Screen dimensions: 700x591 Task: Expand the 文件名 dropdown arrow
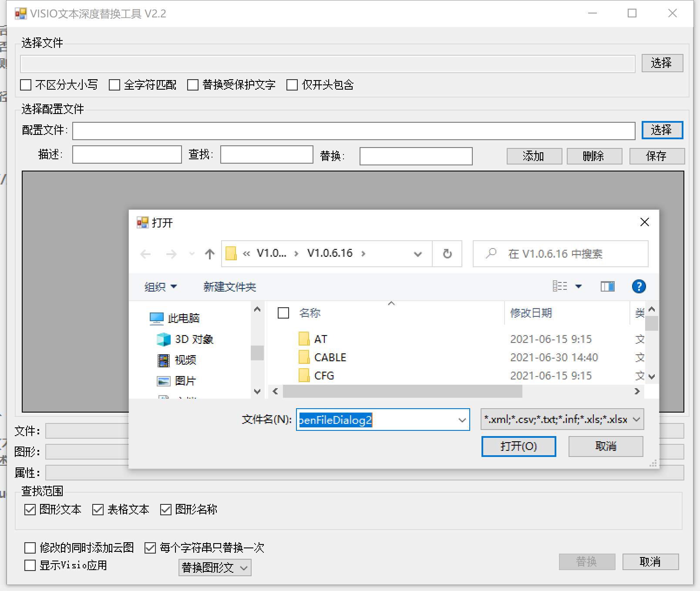tap(462, 420)
